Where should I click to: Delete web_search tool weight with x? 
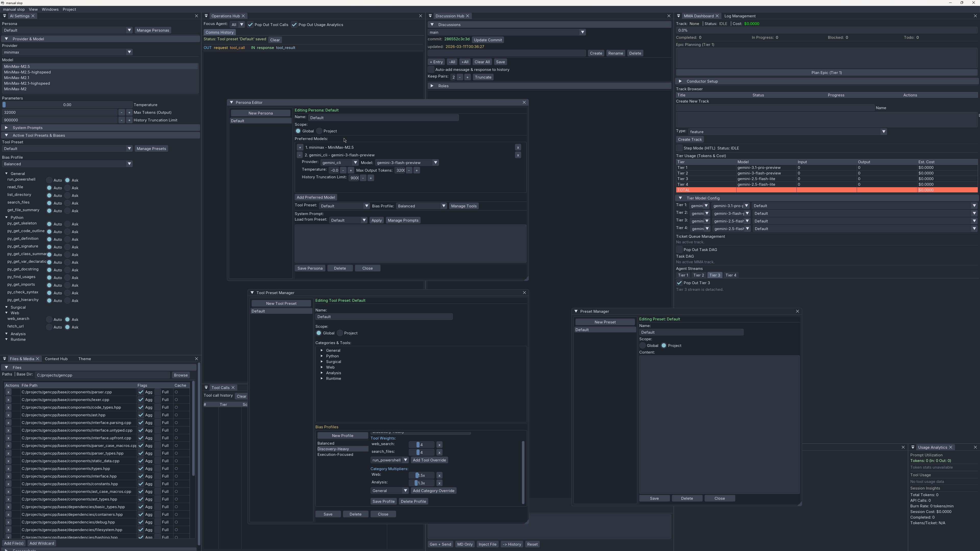coord(439,445)
